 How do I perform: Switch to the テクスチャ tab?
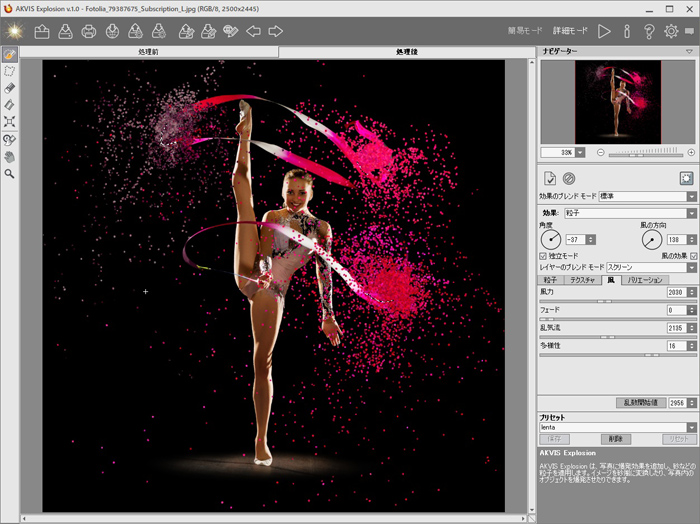[x=581, y=280]
